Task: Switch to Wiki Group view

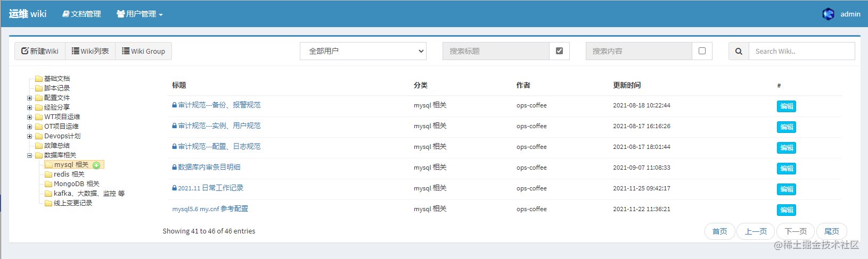Action: 144,51
